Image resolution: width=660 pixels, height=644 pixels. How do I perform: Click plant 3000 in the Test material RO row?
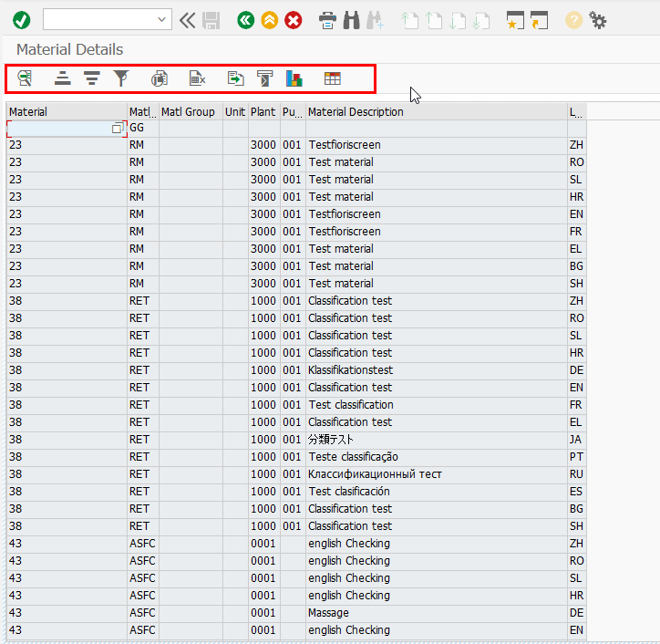coord(263,162)
